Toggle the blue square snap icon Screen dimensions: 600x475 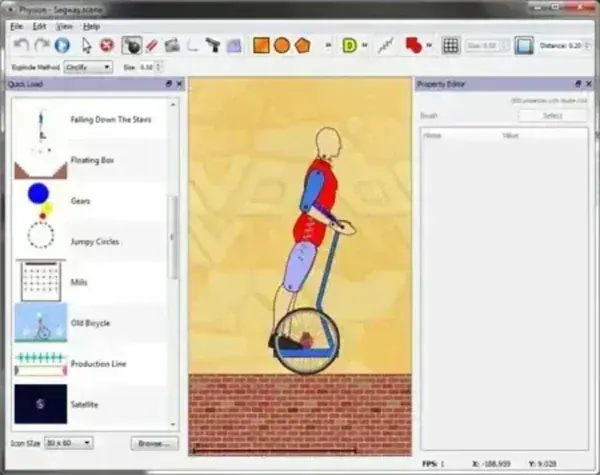524,46
